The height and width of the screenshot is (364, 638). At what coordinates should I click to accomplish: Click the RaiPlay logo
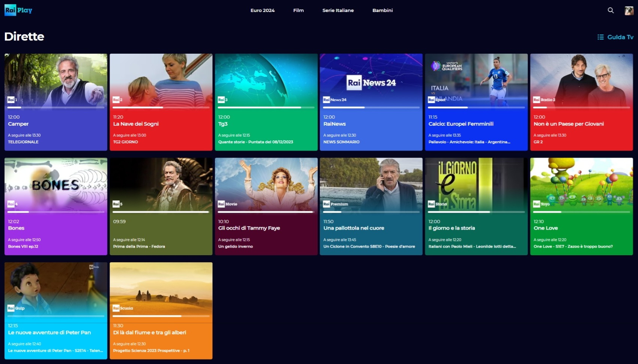[x=18, y=10]
